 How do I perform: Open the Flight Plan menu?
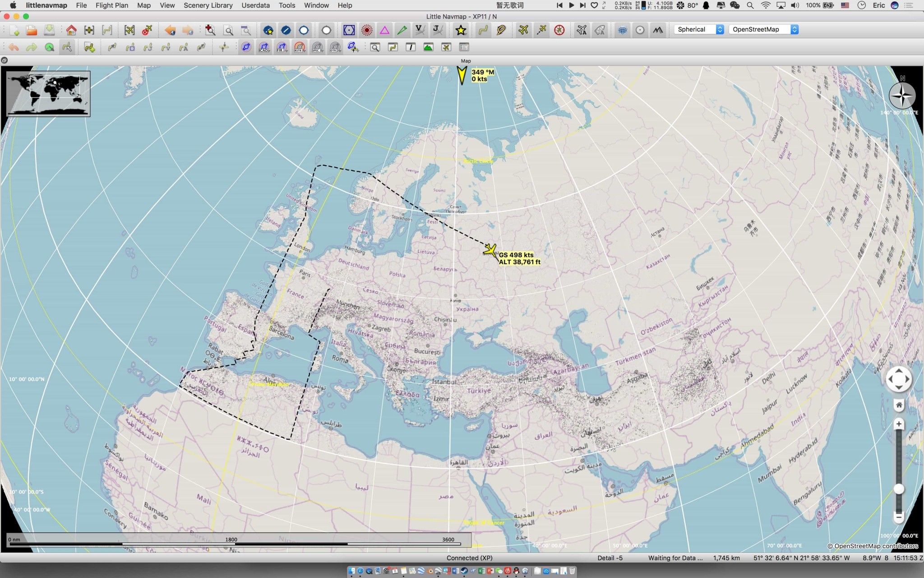(112, 5)
